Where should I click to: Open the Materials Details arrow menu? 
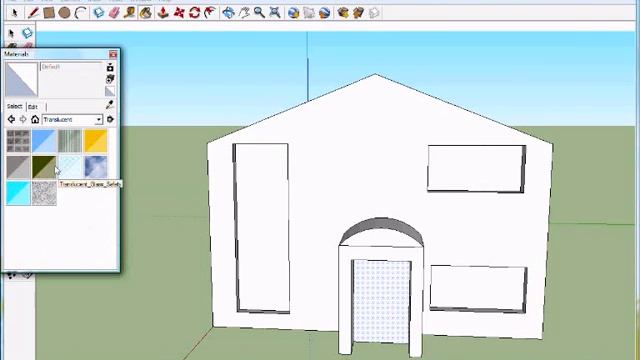110,119
